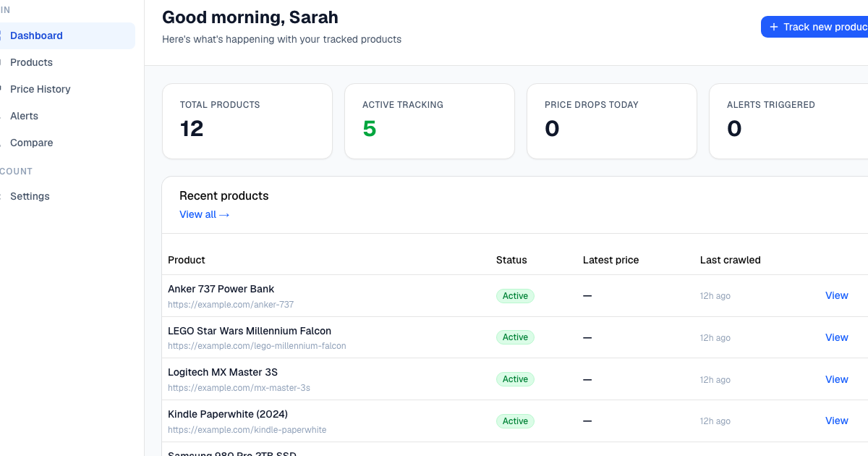Click Track new product button
Screen dimensions: 868x456
[815, 27]
